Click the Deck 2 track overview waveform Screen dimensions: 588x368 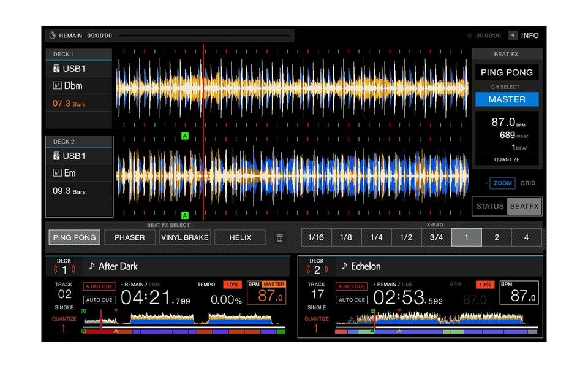[437, 318]
